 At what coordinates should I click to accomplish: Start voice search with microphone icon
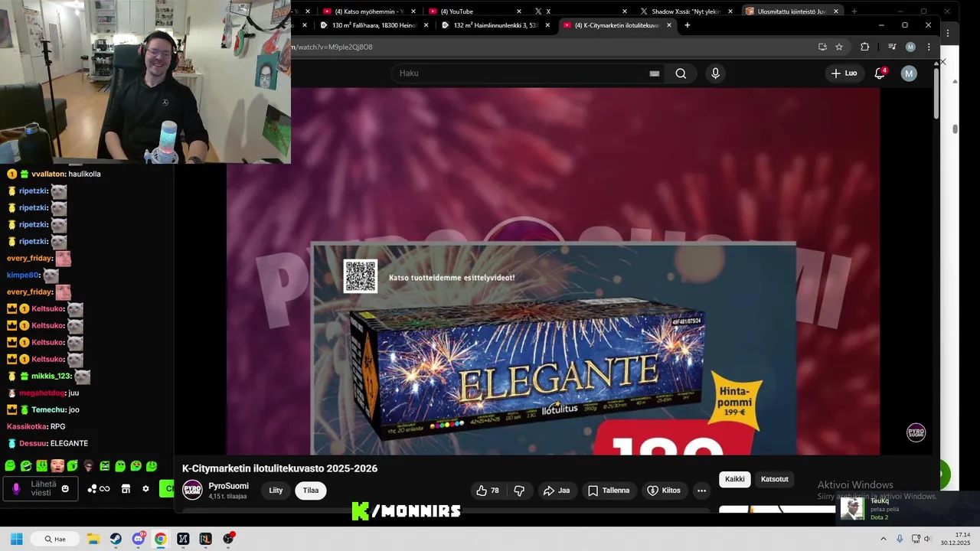715,73
